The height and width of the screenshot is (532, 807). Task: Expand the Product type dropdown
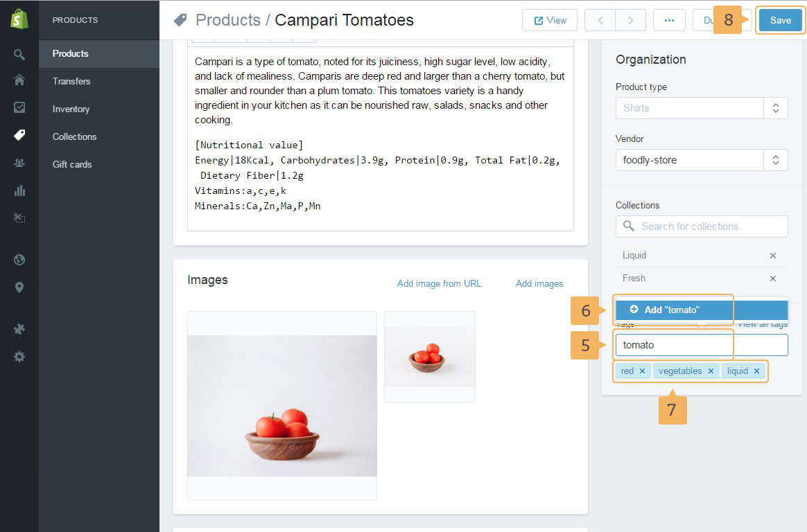pyautogui.click(x=775, y=108)
